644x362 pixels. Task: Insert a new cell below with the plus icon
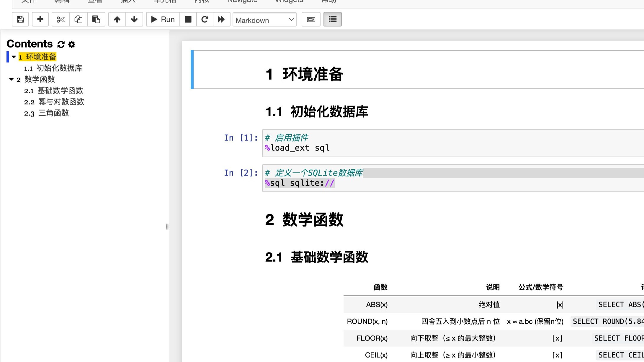pyautogui.click(x=40, y=19)
